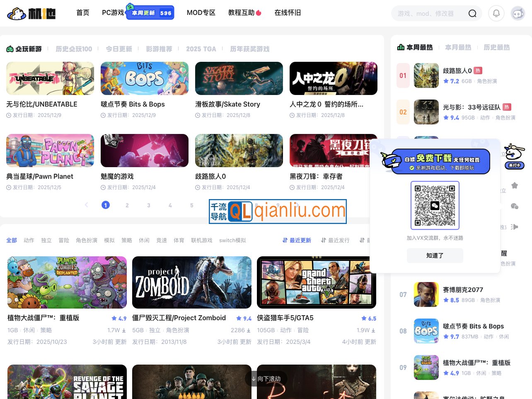Open the user avatar menu
Image resolution: width=532 pixels, height=399 pixels.
(517, 13)
